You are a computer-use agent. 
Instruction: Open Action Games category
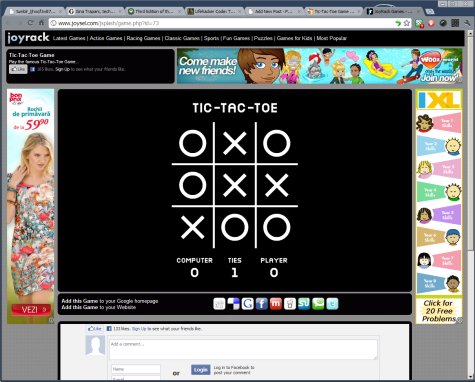coord(106,38)
